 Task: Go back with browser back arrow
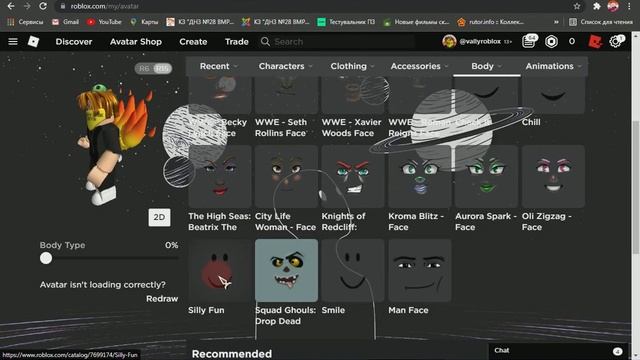tap(11, 6)
